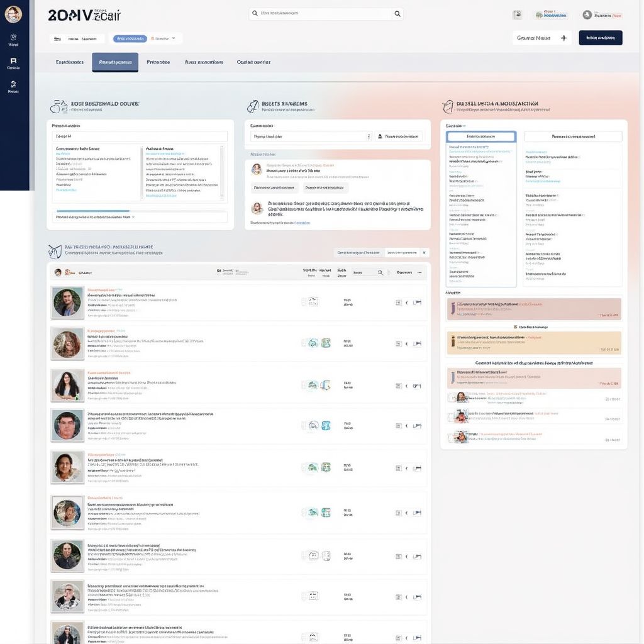Toggle the blue filter pill near the top toolbar
This screenshot has width=644, height=644.
point(130,38)
